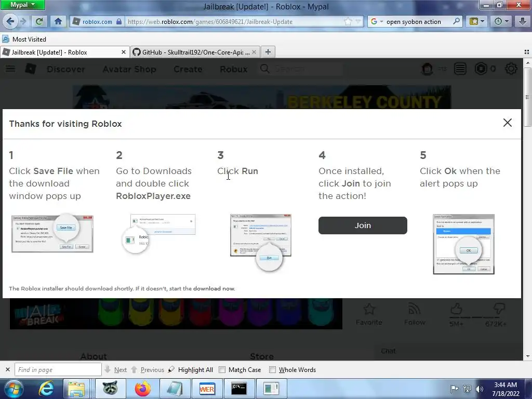
Task: Click the Find Next arrow
Action: [108, 369]
